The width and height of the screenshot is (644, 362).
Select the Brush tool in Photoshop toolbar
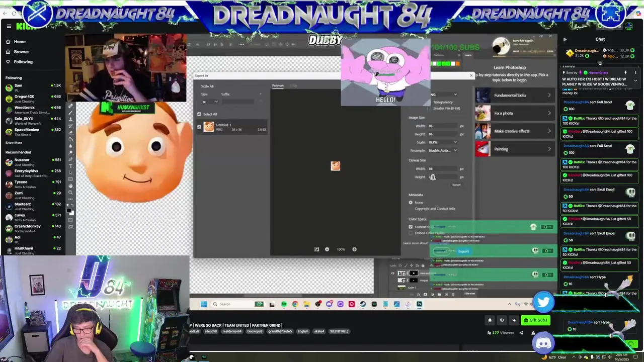pyautogui.click(x=70, y=113)
